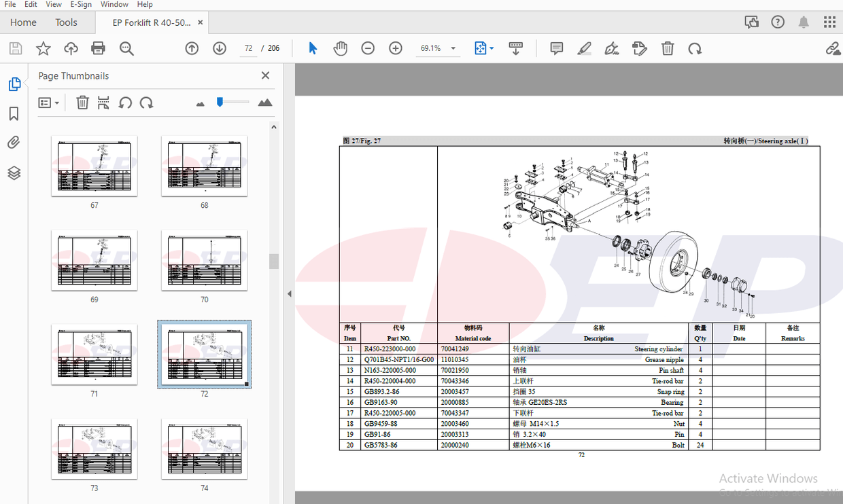Rotate the page with the toolbar rotate icon
The image size is (843, 504).
pyautogui.click(x=695, y=48)
